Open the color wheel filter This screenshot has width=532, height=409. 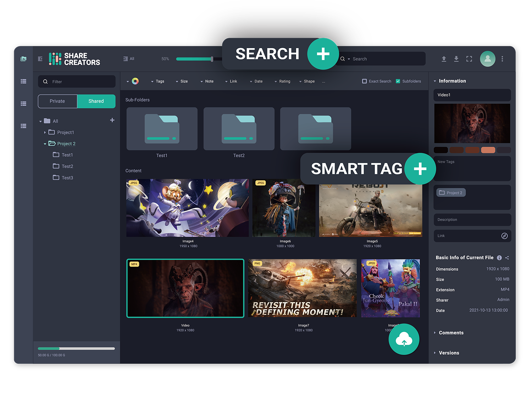pos(135,81)
